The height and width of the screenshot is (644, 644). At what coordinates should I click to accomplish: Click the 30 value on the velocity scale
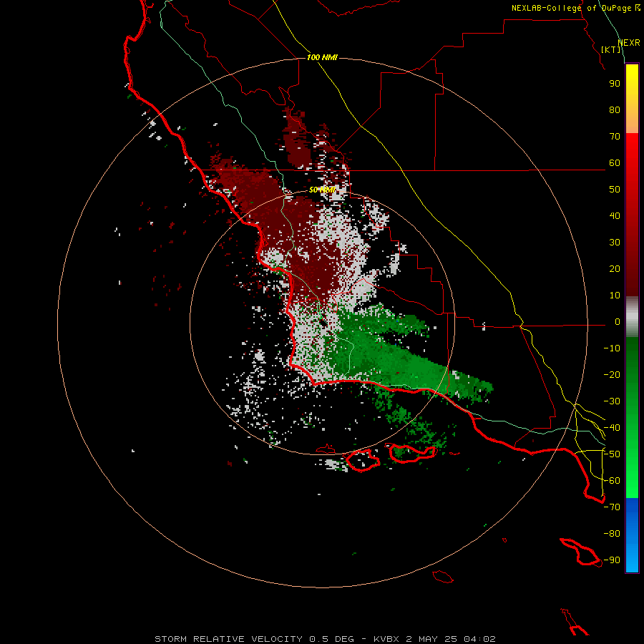(x=615, y=243)
